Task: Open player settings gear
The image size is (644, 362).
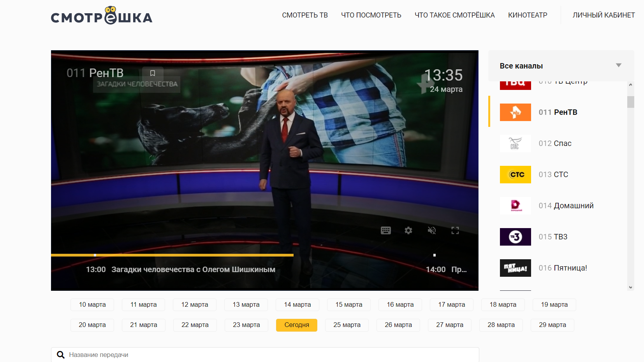Action: 408,230
